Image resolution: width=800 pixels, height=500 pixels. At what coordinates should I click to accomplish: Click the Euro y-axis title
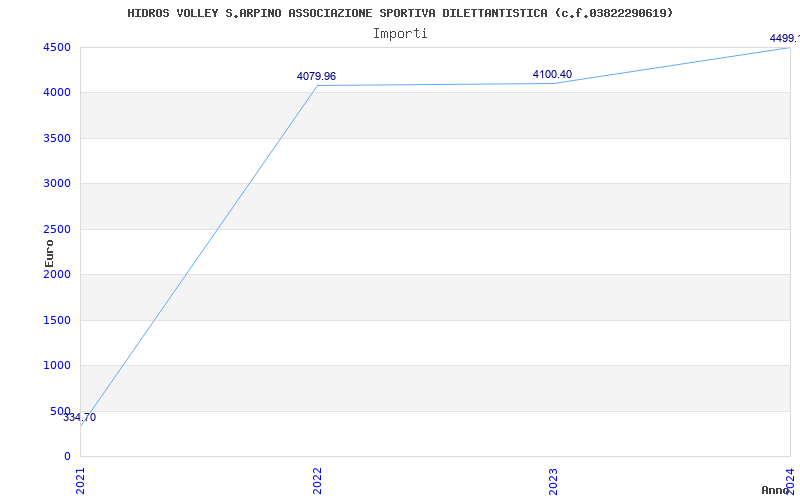coord(49,253)
